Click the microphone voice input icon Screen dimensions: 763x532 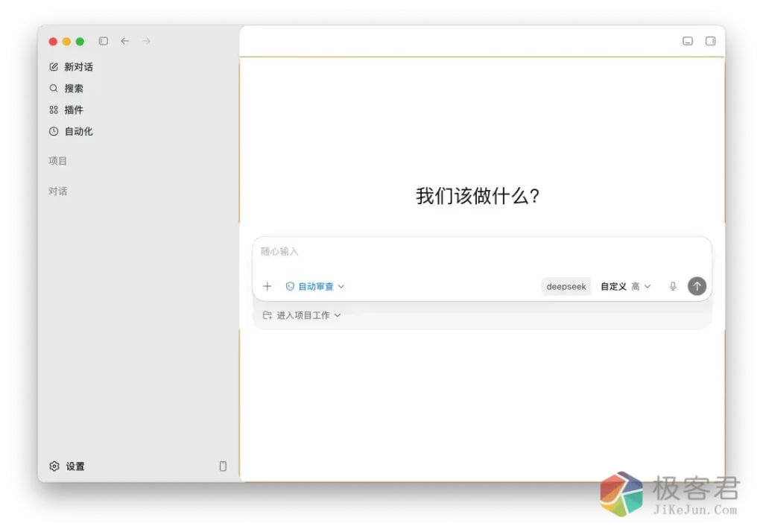(673, 286)
